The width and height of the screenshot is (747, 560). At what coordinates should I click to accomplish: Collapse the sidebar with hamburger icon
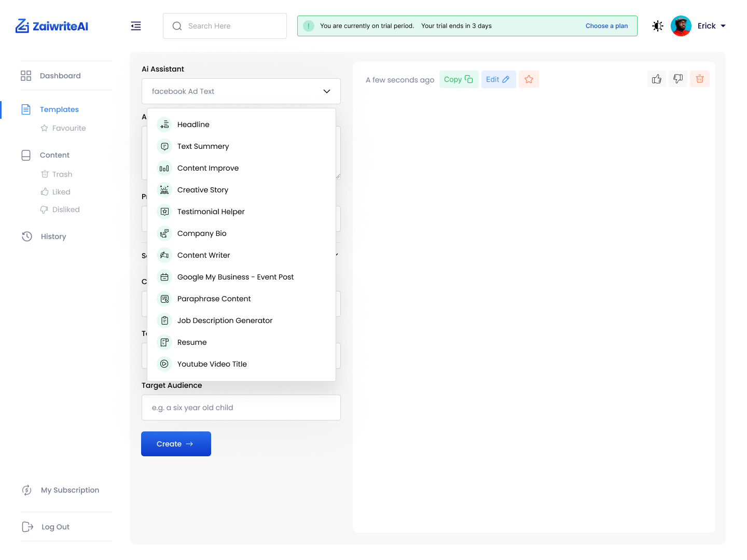tap(136, 26)
